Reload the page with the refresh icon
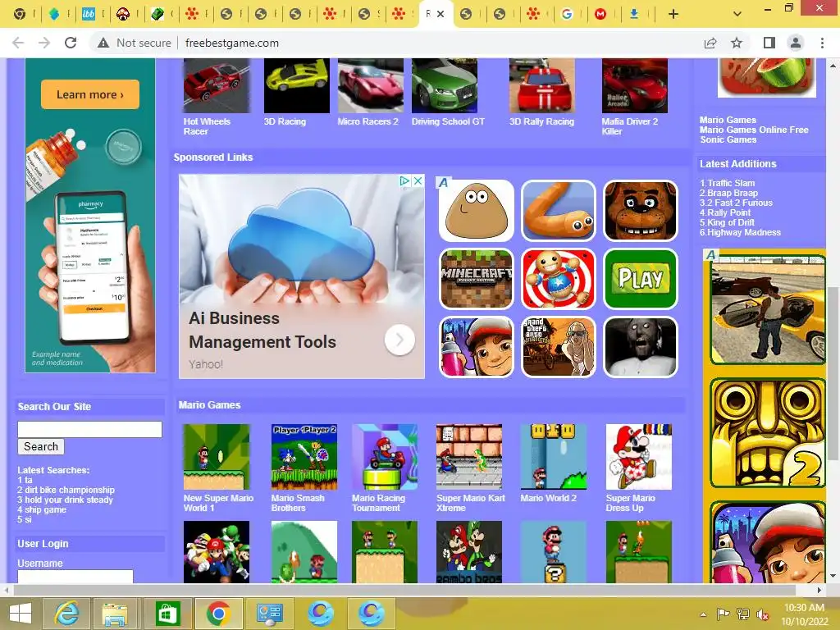This screenshot has width=840, height=630. pyautogui.click(x=71, y=43)
